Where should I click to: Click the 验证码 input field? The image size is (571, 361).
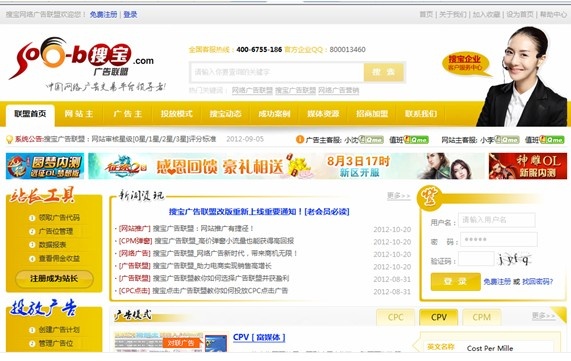click(476, 259)
